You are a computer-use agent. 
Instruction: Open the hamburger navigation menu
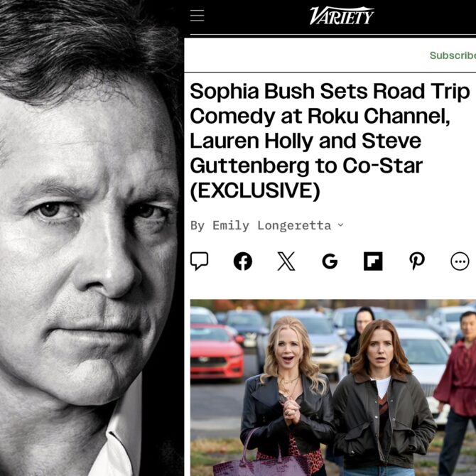coord(197,16)
